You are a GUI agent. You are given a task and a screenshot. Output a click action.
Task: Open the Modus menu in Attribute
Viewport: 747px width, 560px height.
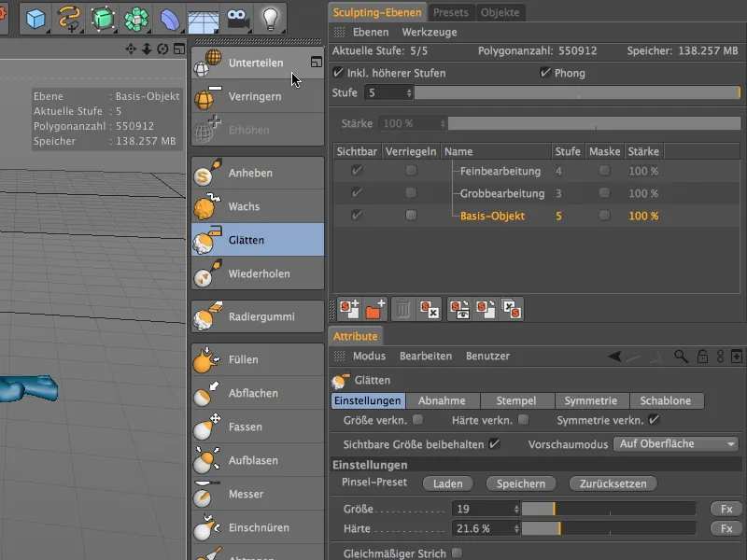pos(369,356)
